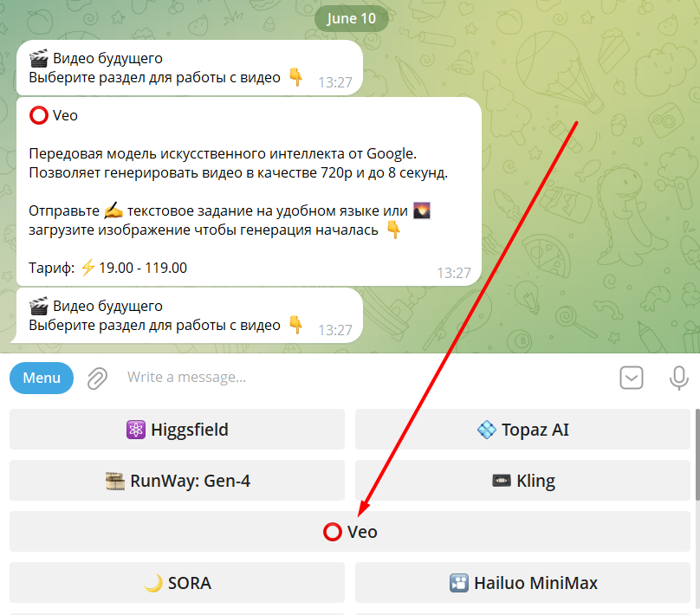This screenshot has height=615, width=700.
Task: Select the Veo button with red circle
Action: coord(350,532)
